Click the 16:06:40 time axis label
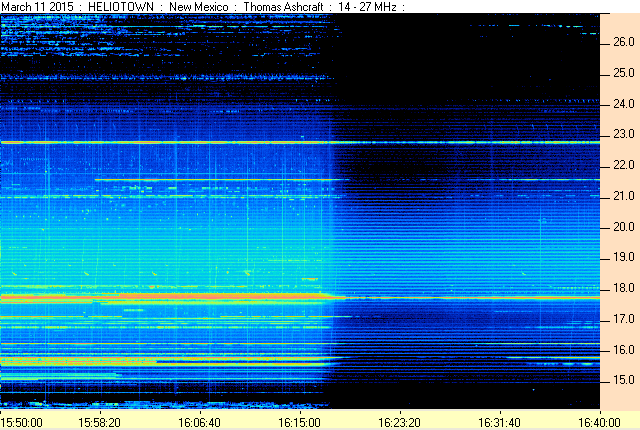 click(x=199, y=422)
